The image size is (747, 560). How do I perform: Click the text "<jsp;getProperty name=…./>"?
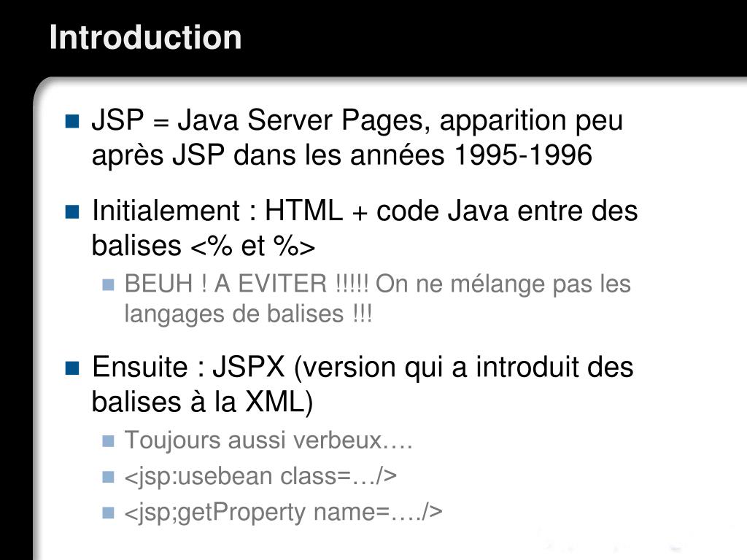(x=284, y=513)
